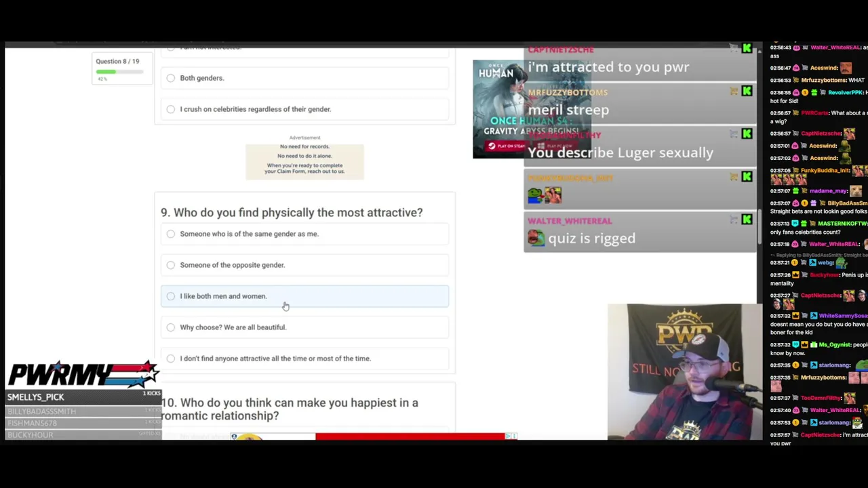This screenshot has width=868, height=488.
Task: Click the Pepe emote in FunkyBuddha_Init overlay message
Action: (536, 195)
